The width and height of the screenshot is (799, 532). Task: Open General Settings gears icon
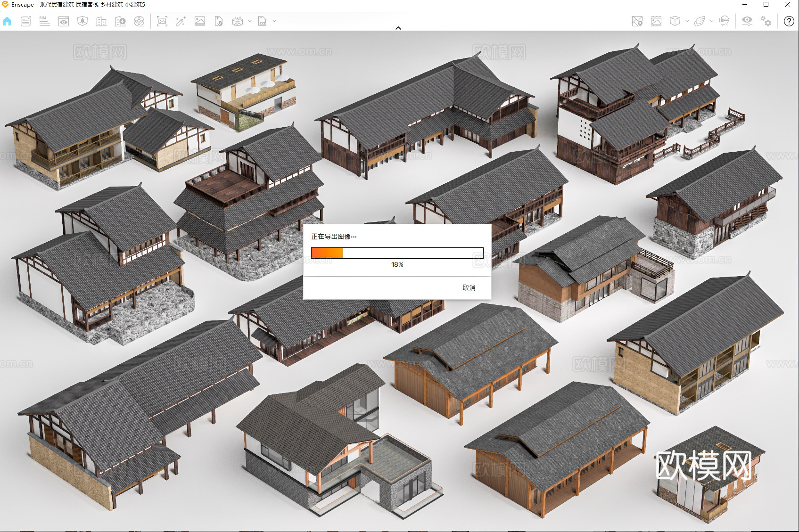(766, 21)
